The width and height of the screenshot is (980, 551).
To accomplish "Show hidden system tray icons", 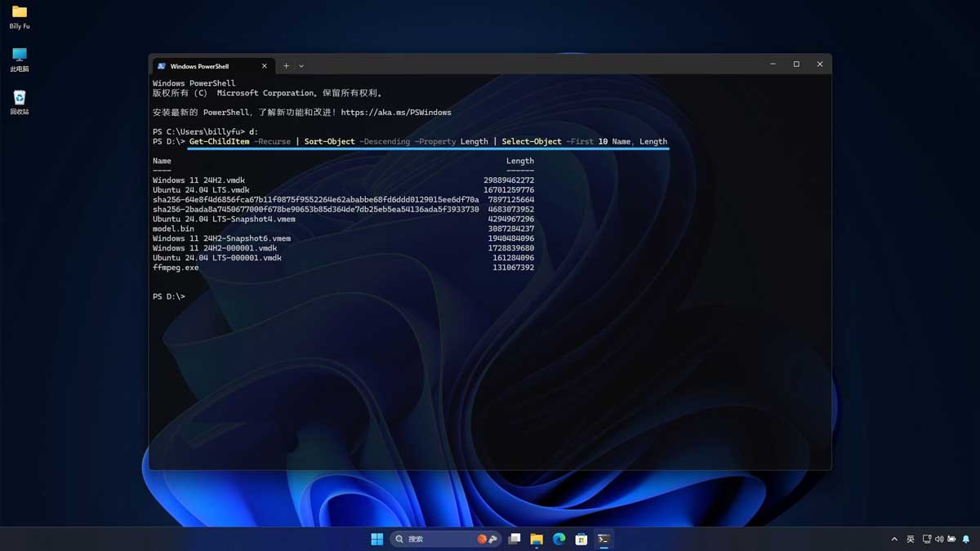I will [894, 539].
